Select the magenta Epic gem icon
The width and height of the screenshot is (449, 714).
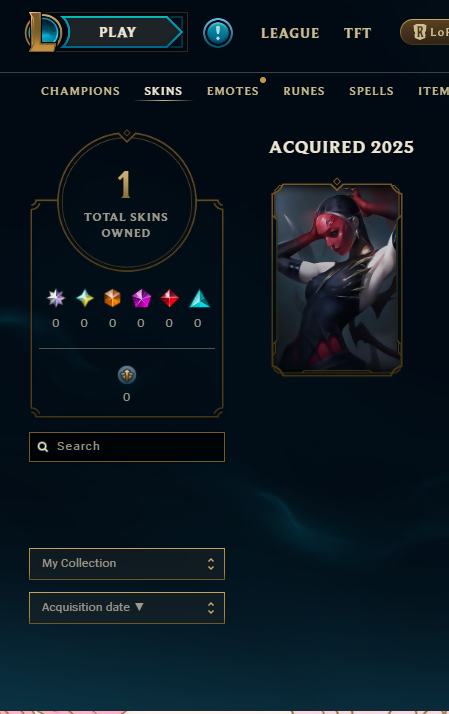(x=141, y=298)
